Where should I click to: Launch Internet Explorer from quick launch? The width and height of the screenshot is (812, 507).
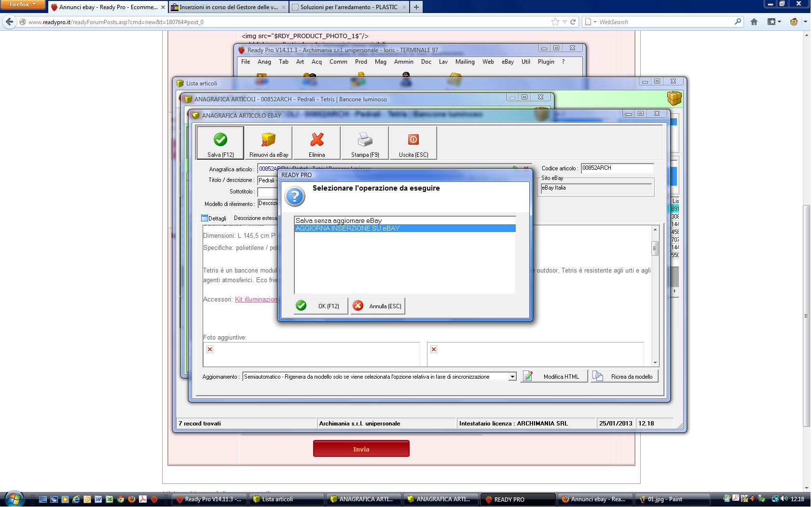point(76,499)
